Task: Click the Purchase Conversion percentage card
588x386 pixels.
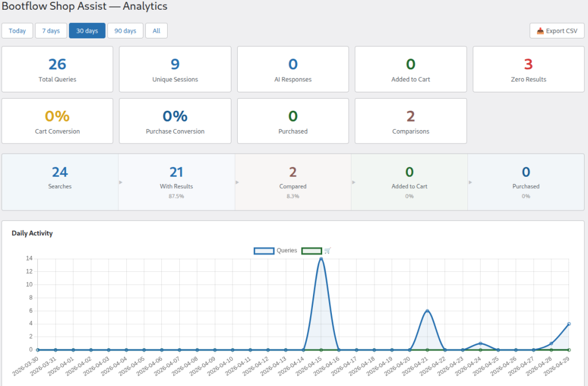Action: tap(175, 121)
